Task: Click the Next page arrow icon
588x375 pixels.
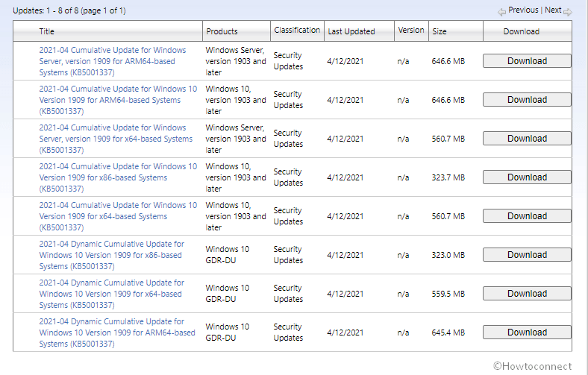Action: (568, 11)
